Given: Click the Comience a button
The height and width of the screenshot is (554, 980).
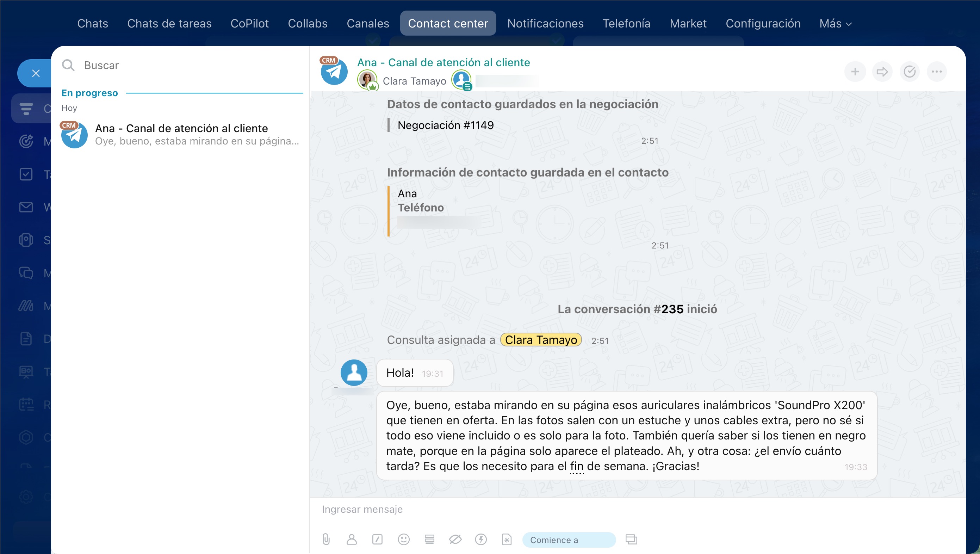Looking at the screenshot, I should tap(568, 540).
